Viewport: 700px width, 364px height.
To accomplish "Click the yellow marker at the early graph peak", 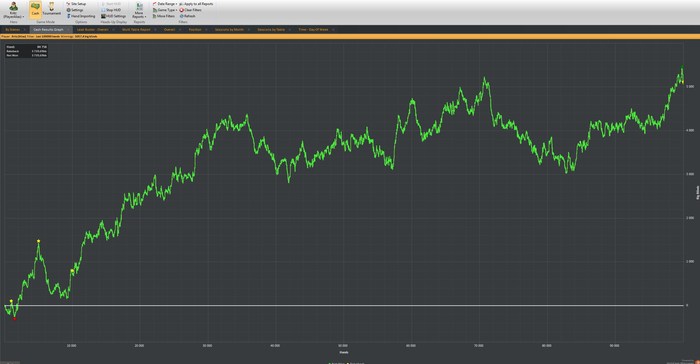I will click(39, 241).
